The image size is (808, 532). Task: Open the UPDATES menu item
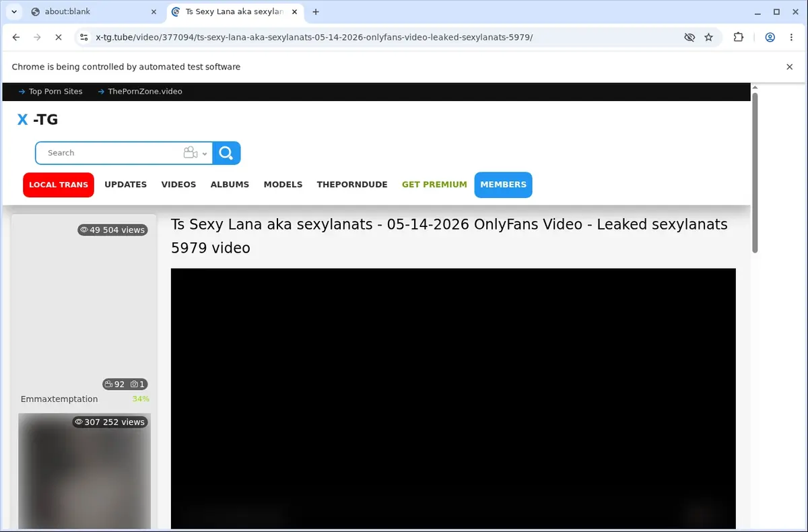pos(126,185)
